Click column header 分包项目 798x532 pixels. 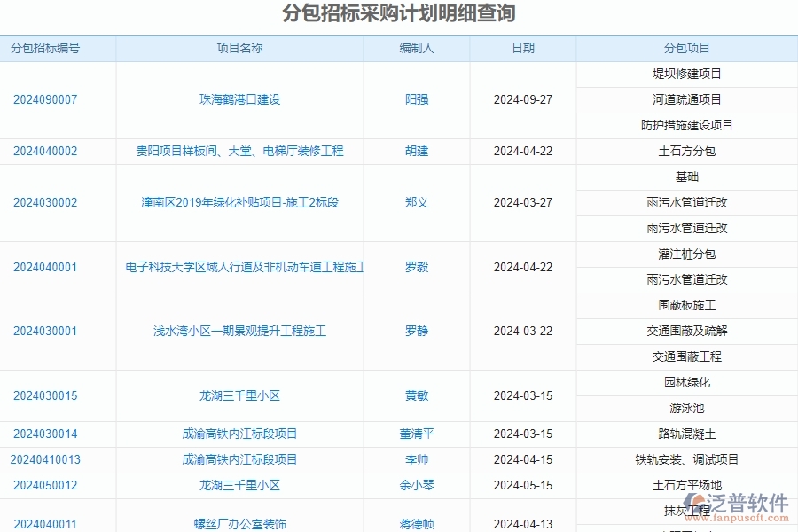[x=687, y=49]
